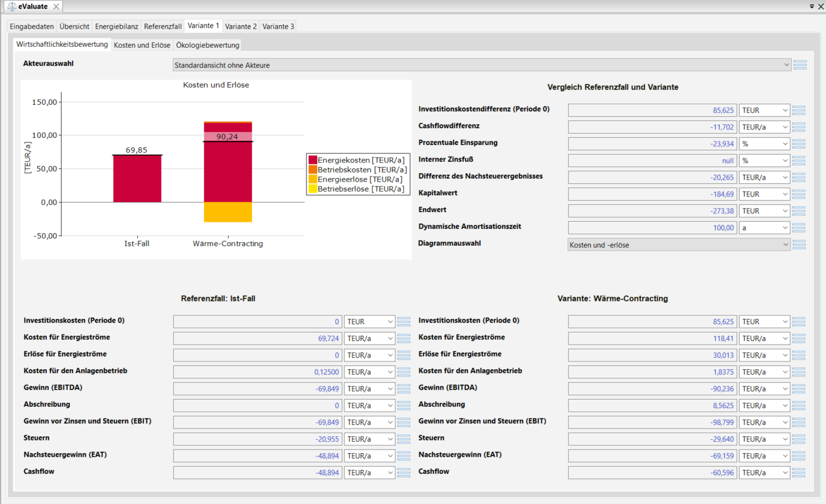Open the TEUR/a dropdown for Wärme-Contracting Kosten für den Anlagenbetrieb
826x504 pixels.
pos(764,372)
